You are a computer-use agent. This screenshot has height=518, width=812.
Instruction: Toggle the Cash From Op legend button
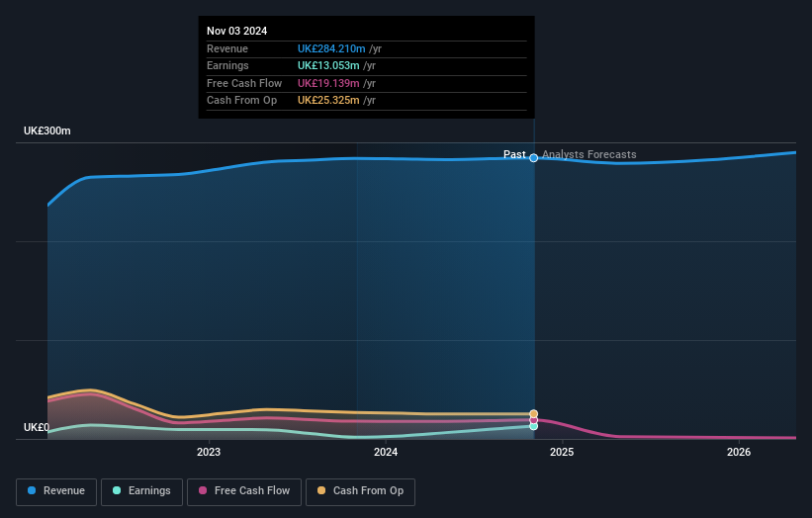(x=360, y=491)
